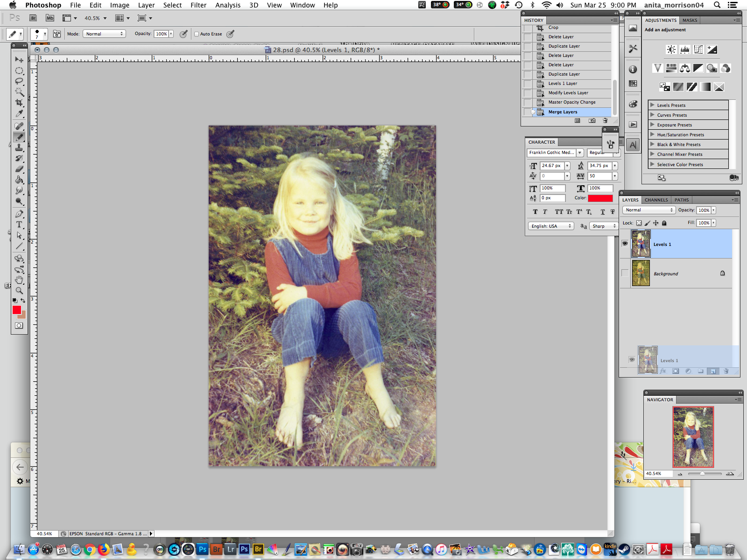Select the Horizontal Type tool
Viewport: 747px width, 560px height.
pos(19,224)
